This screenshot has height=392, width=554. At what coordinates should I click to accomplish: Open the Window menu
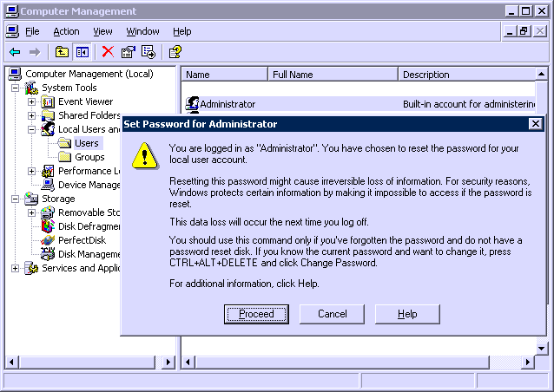coord(142,32)
